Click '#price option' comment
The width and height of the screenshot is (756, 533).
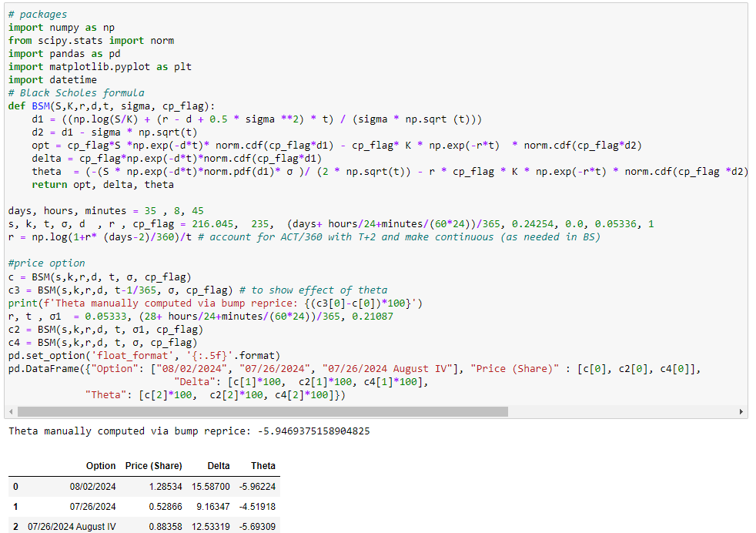pos(47,263)
